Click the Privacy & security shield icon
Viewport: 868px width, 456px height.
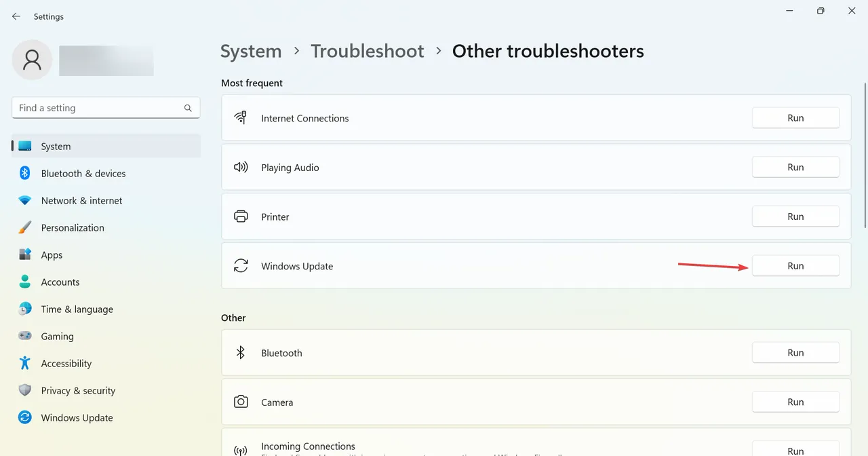tap(25, 391)
